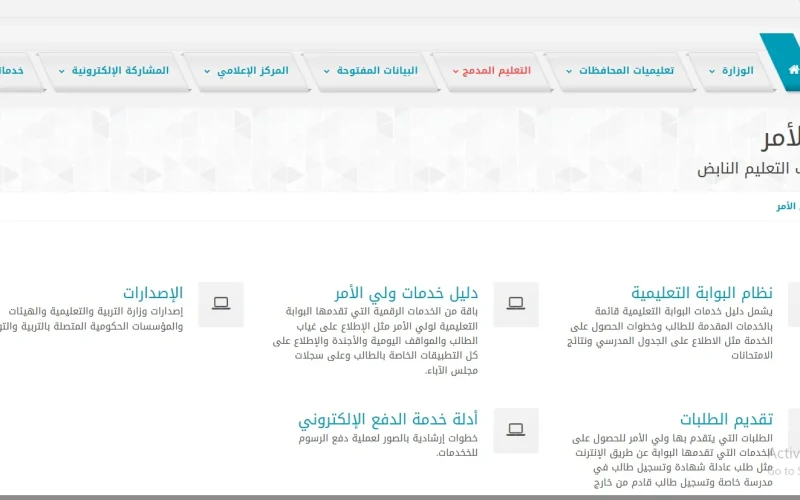
Task: Click the icon next to نظام البوابة التعليمية
Action: pos(795,304)
